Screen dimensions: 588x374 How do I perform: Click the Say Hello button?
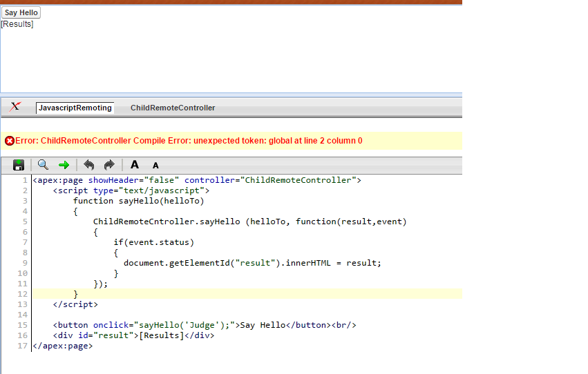(21, 12)
